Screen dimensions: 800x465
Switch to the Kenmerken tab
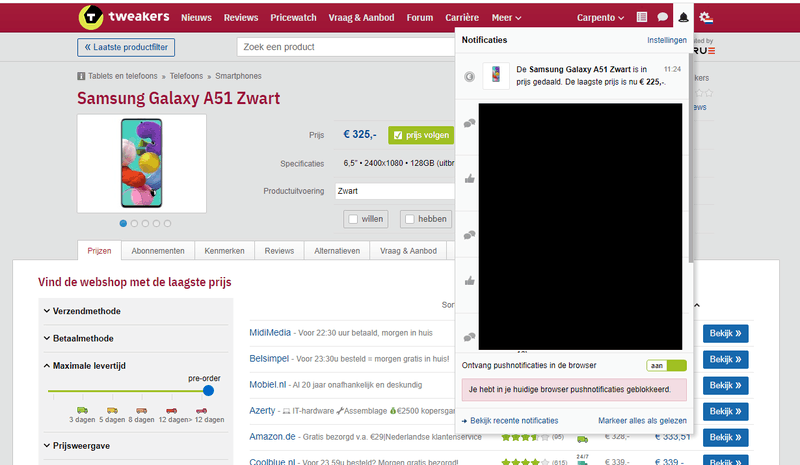coord(224,251)
